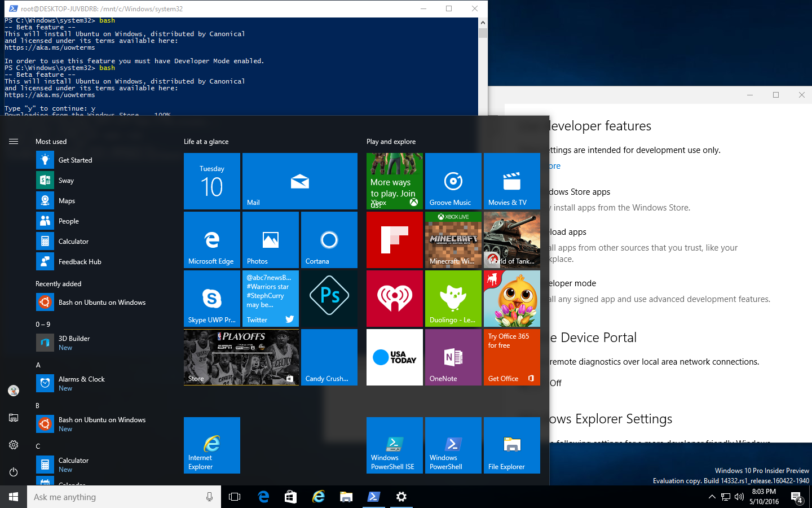Click the microphone icon in the search bar

pos(209,497)
